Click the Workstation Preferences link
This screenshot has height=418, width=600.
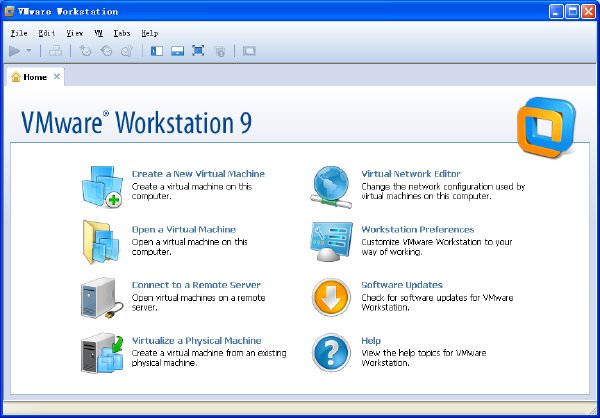click(x=418, y=230)
